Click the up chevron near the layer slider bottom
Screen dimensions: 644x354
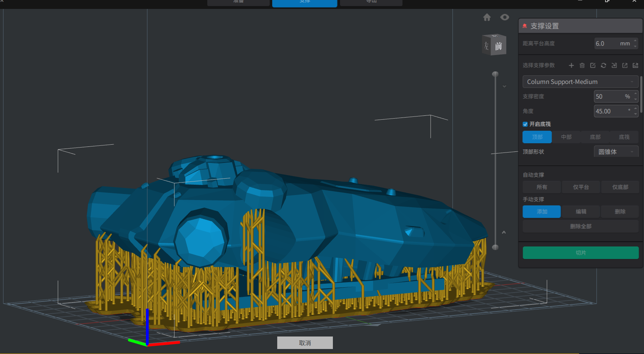point(504,232)
